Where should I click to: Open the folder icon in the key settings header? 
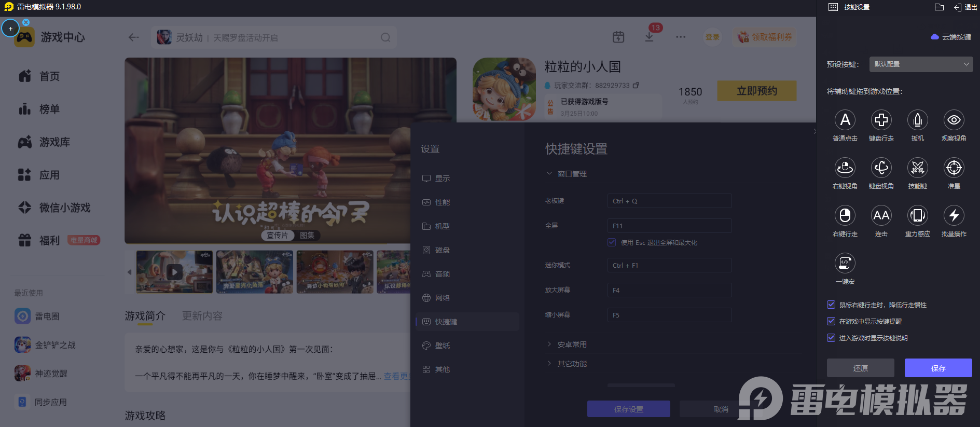pos(939,7)
